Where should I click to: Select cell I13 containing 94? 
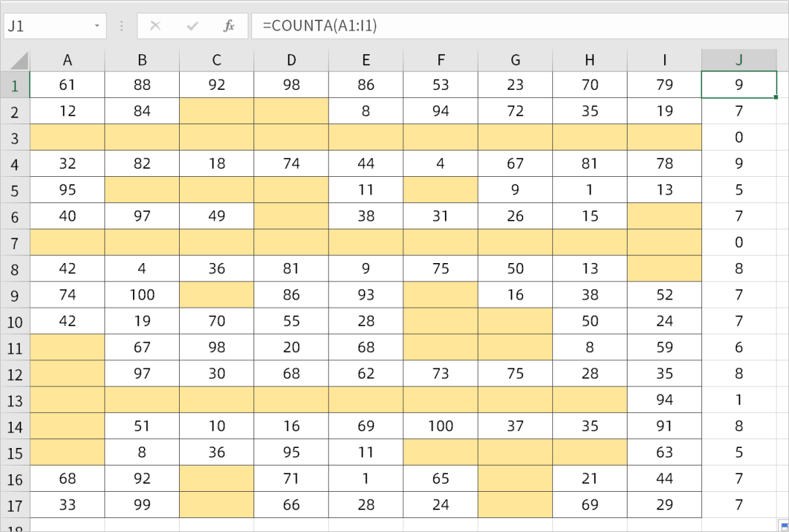pos(664,400)
